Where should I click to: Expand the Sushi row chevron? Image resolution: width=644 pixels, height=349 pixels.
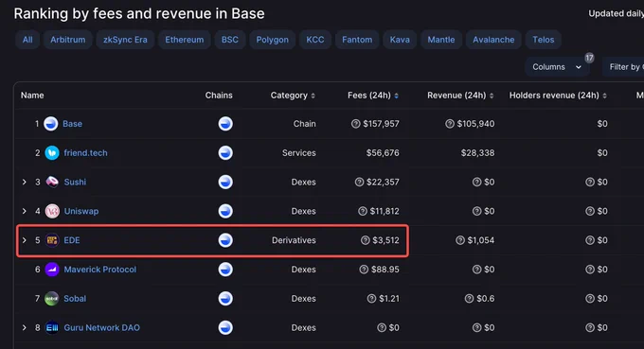coord(25,183)
